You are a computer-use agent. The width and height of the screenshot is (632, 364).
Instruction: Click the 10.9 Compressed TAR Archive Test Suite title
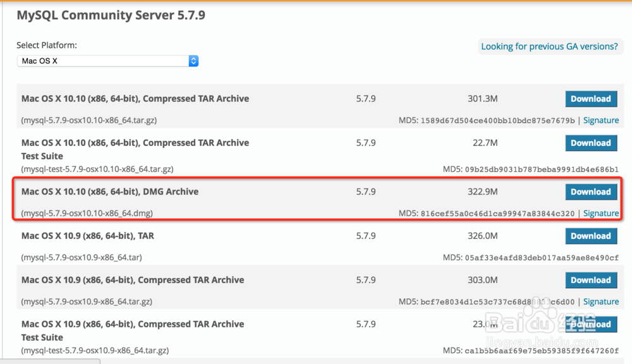[x=133, y=331]
